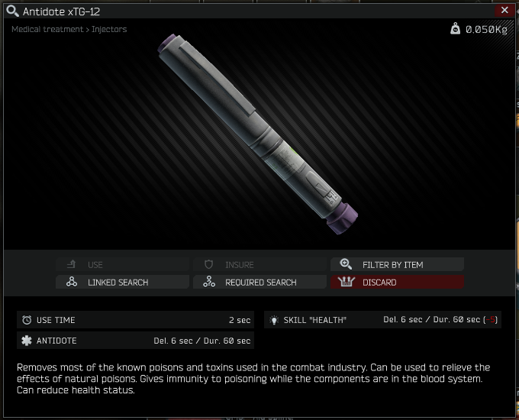Click the magnifying glass icon in title bar
This screenshot has width=519, height=420.
12,11
